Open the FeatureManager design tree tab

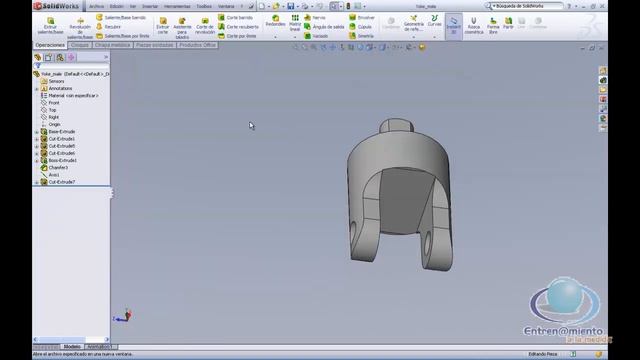click(x=38, y=58)
